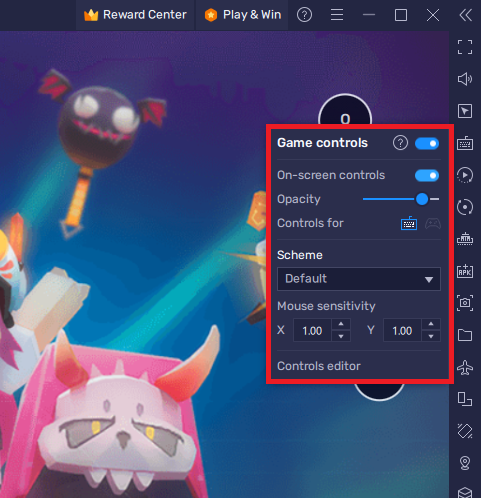Enter fullscreen mode from the sidebar
This screenshot has width=481, height=498.
point(465,47)
